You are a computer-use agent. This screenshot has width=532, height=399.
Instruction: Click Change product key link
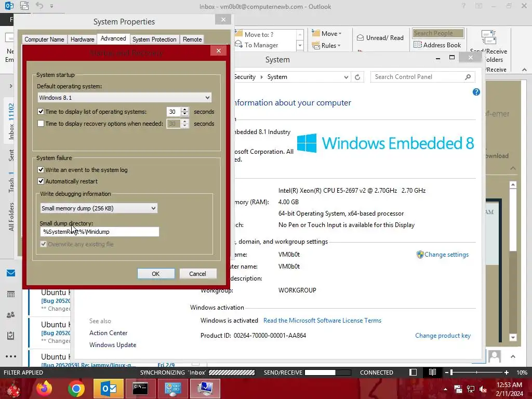coord(443,336)
